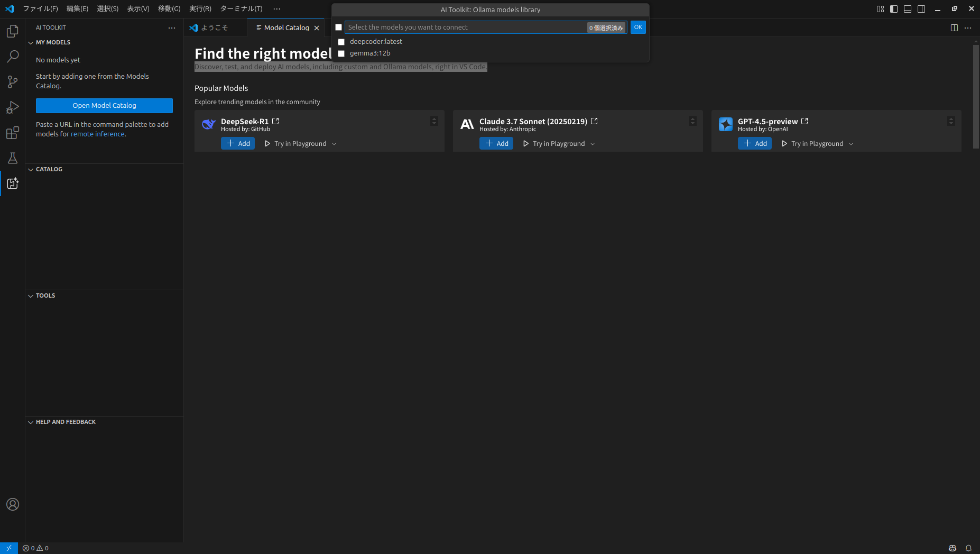Screen dimensions: 980x554
Task: Expand DeepSeek-R1 Try in Playground dropdown arrow
Action: [334, 144]
